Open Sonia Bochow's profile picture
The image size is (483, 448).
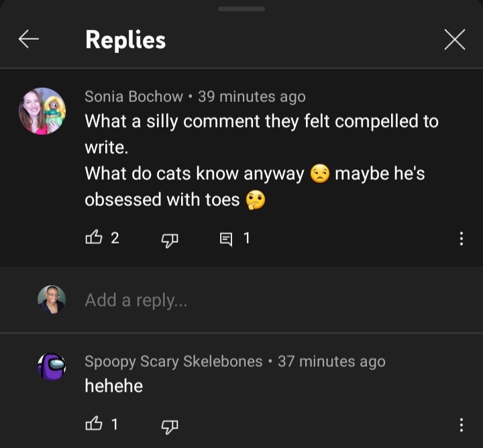point(42,111)
